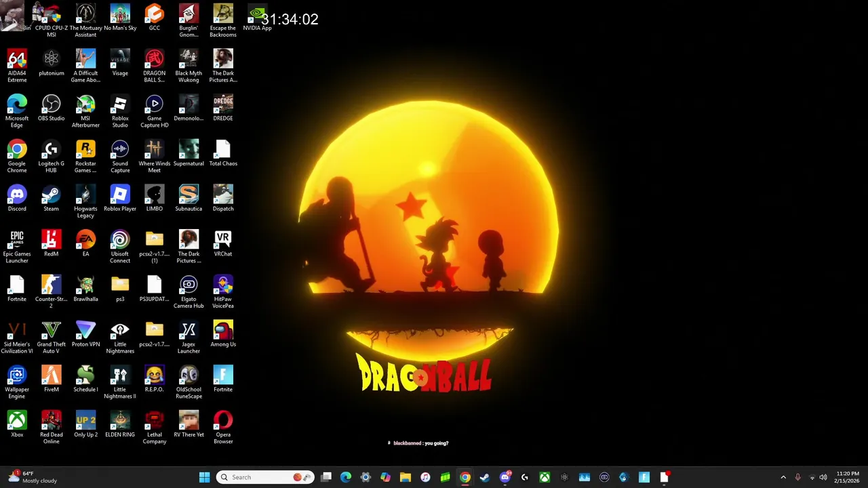
Task: Open the Roblox Player shortcut
Action: tap(120, 199)
